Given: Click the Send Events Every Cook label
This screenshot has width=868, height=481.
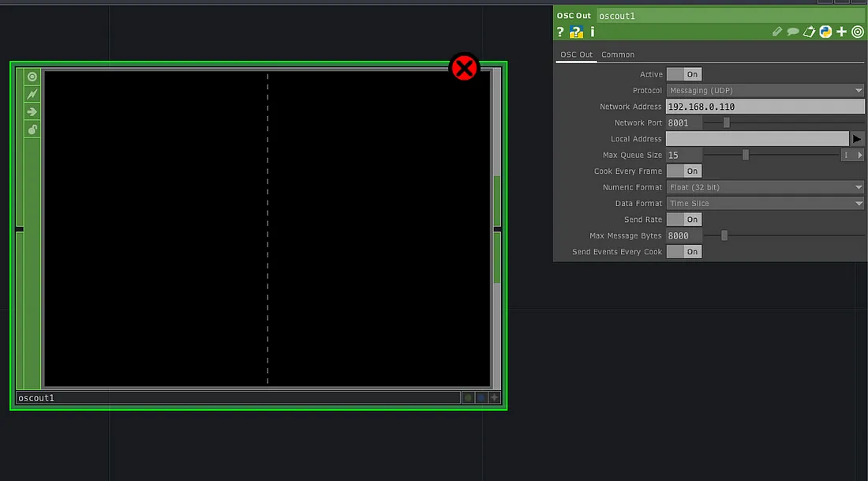Looking at the screenshot, I should click(x=617, y=252).
